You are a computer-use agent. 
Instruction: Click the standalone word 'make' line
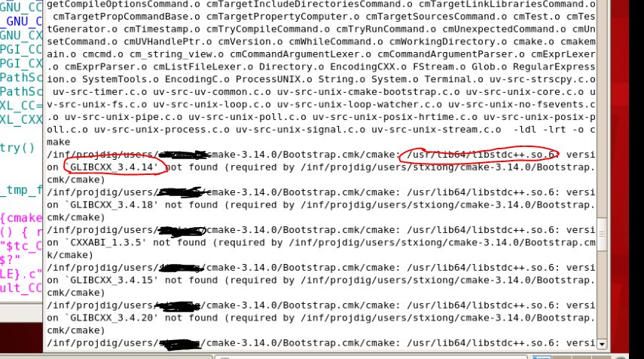(58, 142)
